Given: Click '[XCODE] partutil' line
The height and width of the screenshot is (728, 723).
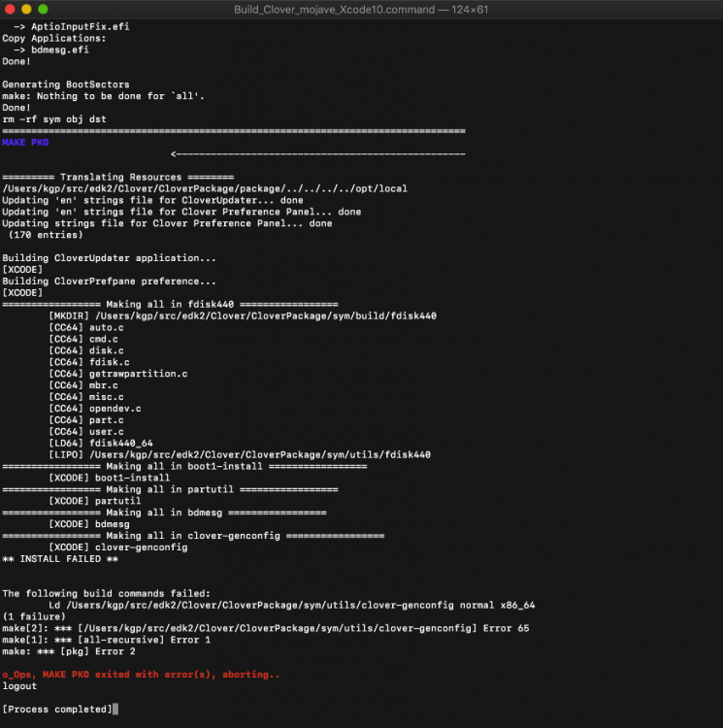Looking at the screenshot, I should point(95,502).
